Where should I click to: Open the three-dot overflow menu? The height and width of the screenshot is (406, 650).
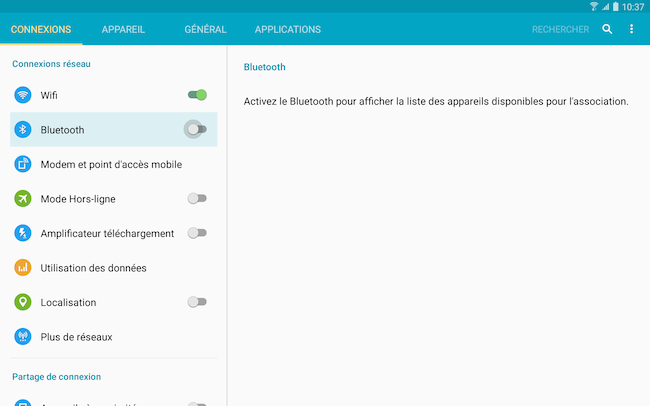coord(631,29)
